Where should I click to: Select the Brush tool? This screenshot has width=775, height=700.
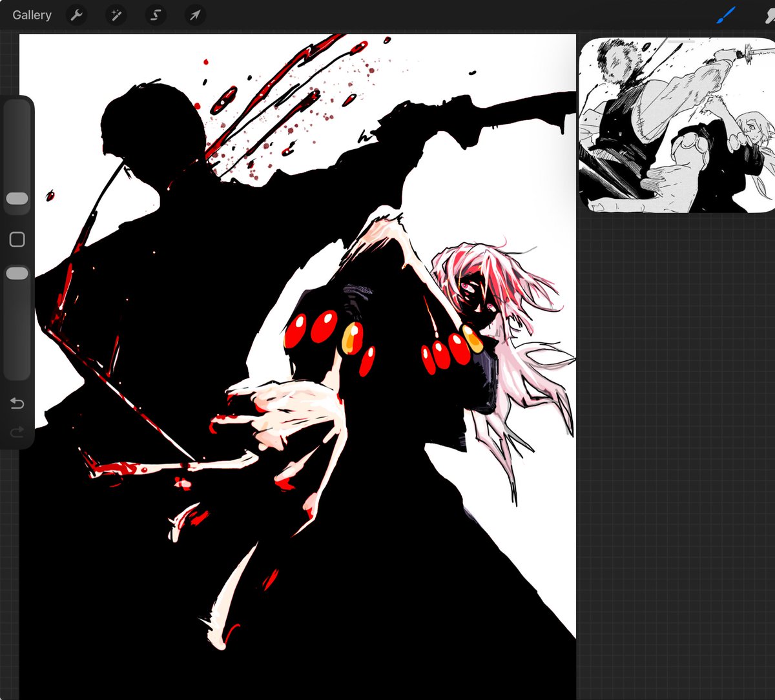tap(726, 15)
